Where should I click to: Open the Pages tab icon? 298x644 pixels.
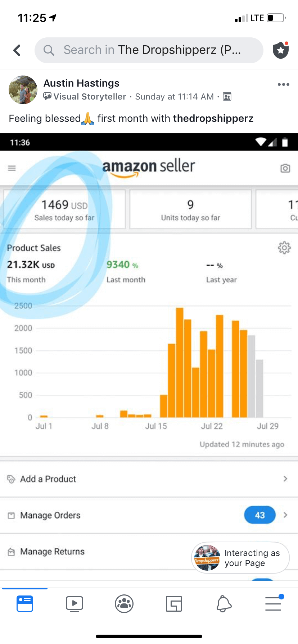pyautogui.click(x=174, y=603)
